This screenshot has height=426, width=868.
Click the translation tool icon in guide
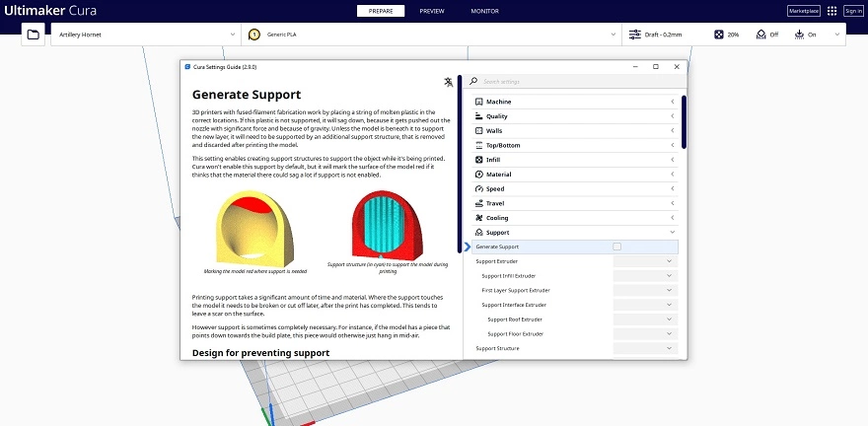(x=449, y=82)
